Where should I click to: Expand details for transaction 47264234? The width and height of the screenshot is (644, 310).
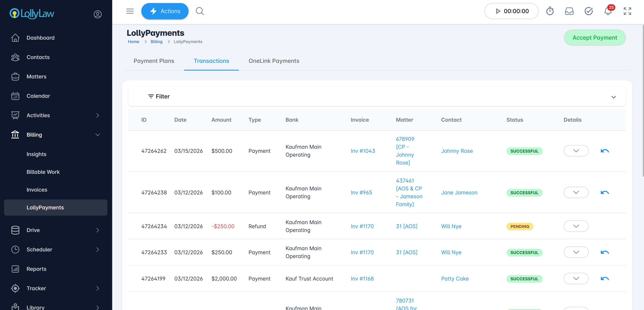click(576, 226)
